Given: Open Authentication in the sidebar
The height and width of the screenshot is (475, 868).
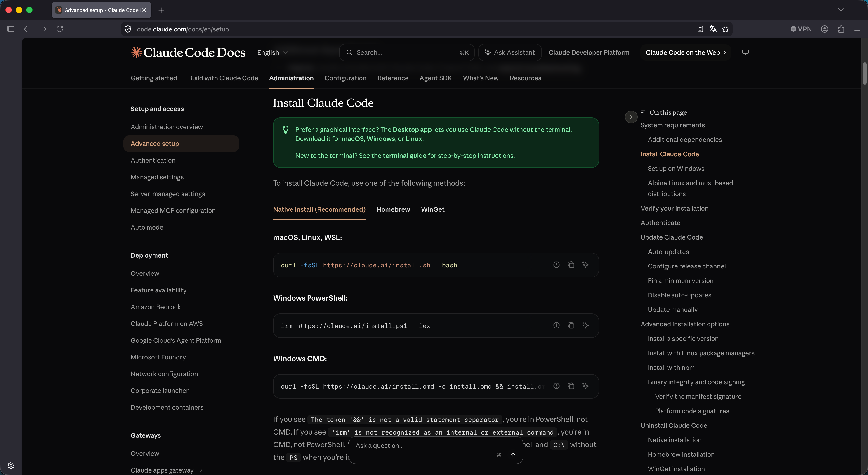Looking at the screenshot, I should [153, 160].
